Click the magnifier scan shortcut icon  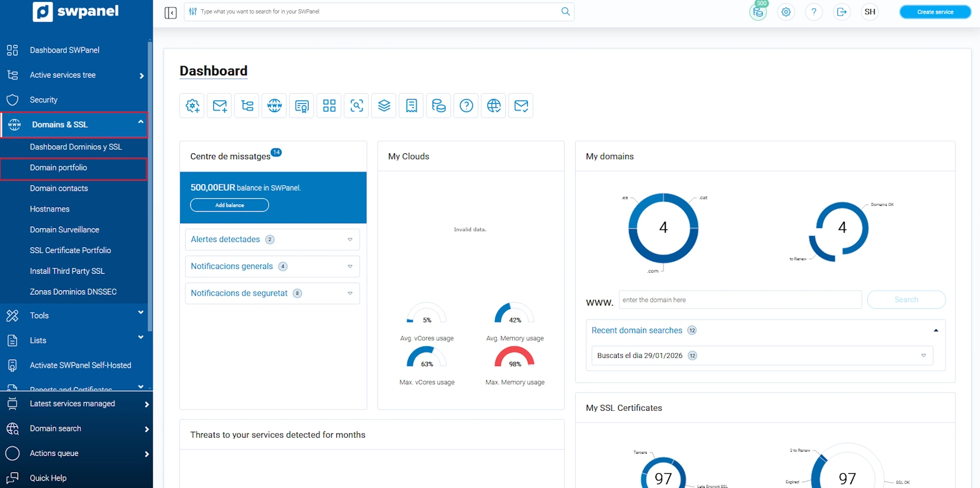356,106
